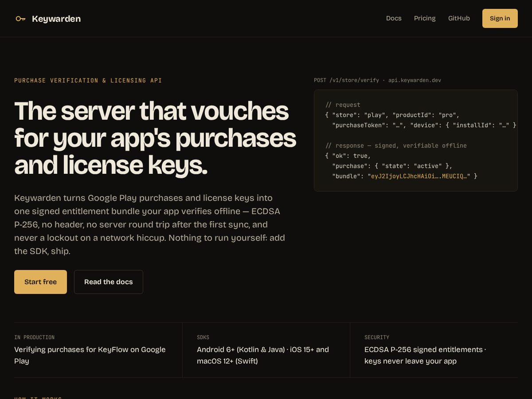Click the Read the docs button
Screen dimensions: 532x399
(x=109, y=282)
